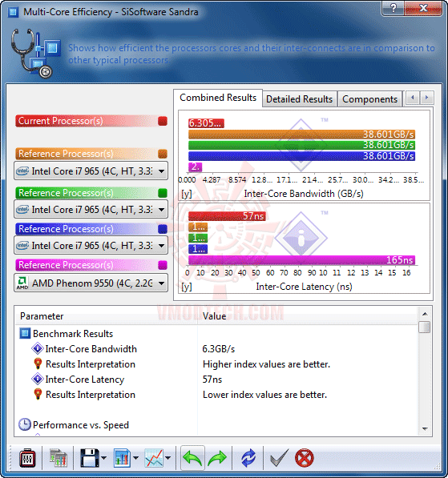Toggle the orange Reference Processor(s) checkbox
The width and height of the screenshot is (448, 478).
[163, 154]
